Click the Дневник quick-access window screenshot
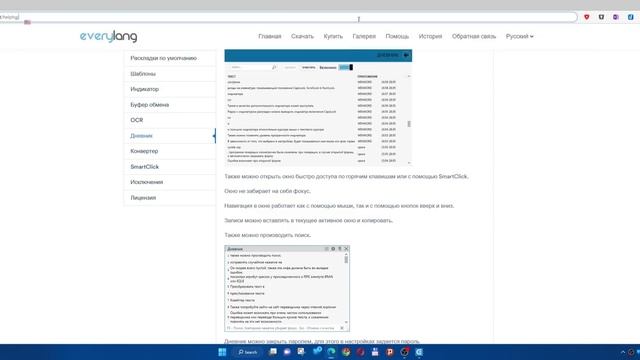 [287, 289]
